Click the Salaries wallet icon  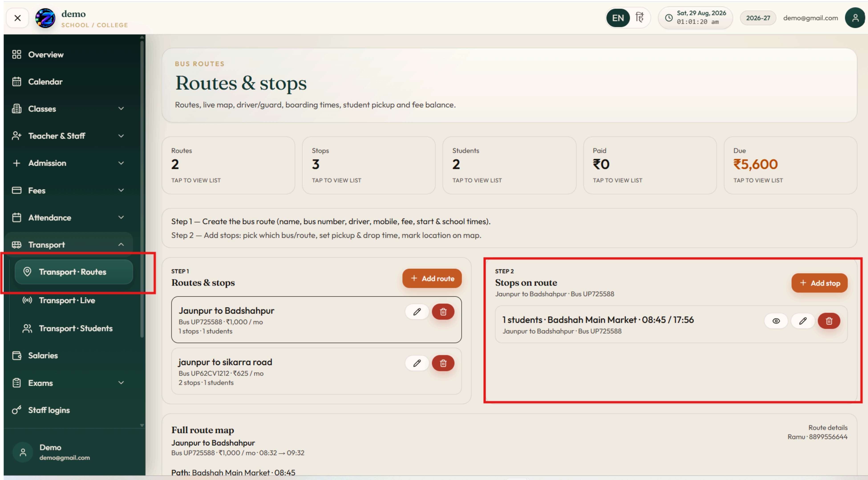pos(16,356)
